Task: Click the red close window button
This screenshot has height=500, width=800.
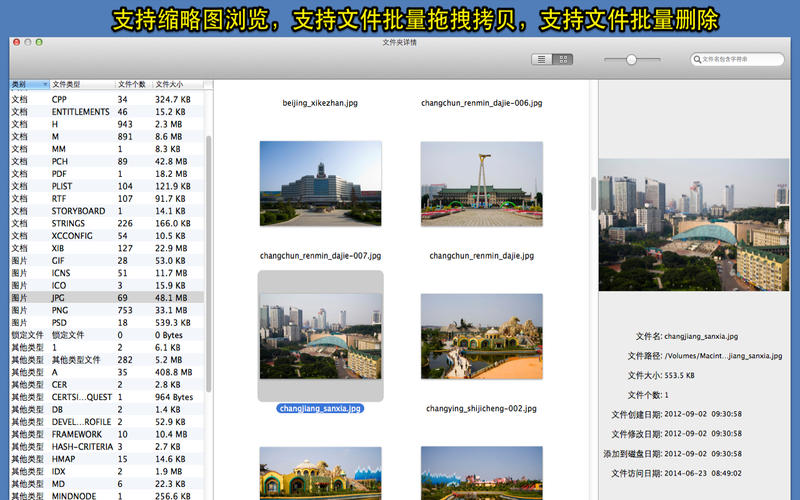Action: point(16,43)
